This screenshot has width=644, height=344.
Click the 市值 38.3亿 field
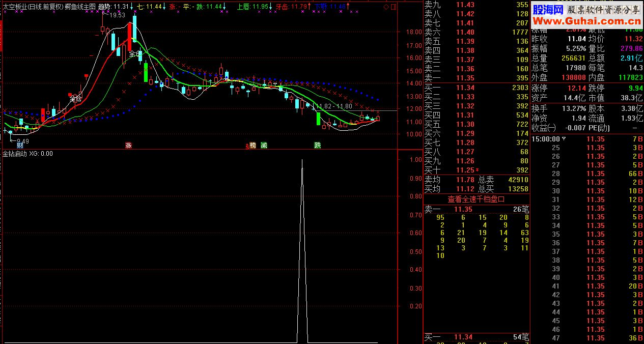[x=616, y=98]
